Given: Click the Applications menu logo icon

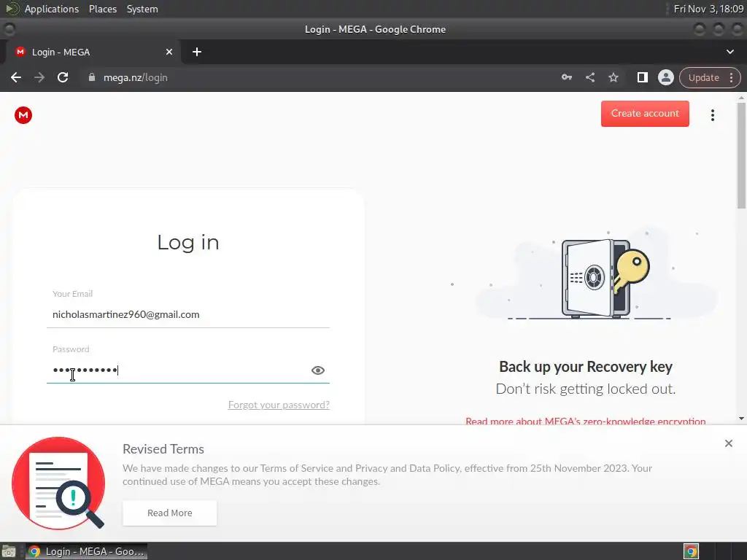Looking at the screenshot, I should tap(12, 9).
